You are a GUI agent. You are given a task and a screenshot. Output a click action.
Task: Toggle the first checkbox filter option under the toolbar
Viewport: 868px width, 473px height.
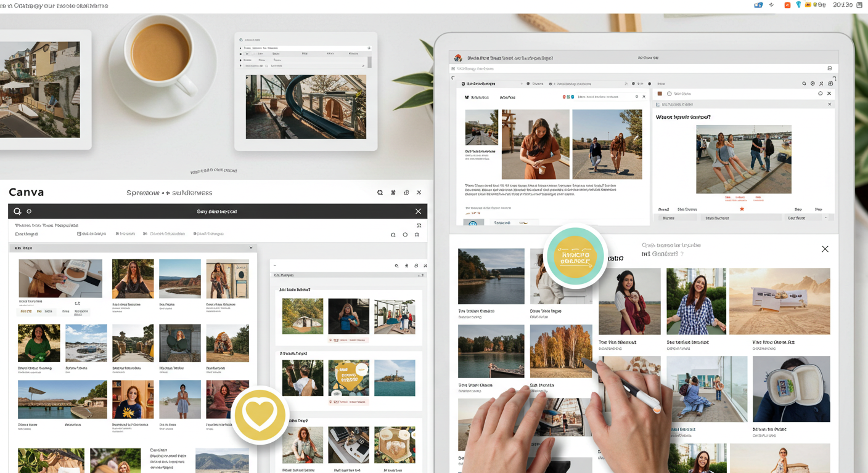(79, 234)
